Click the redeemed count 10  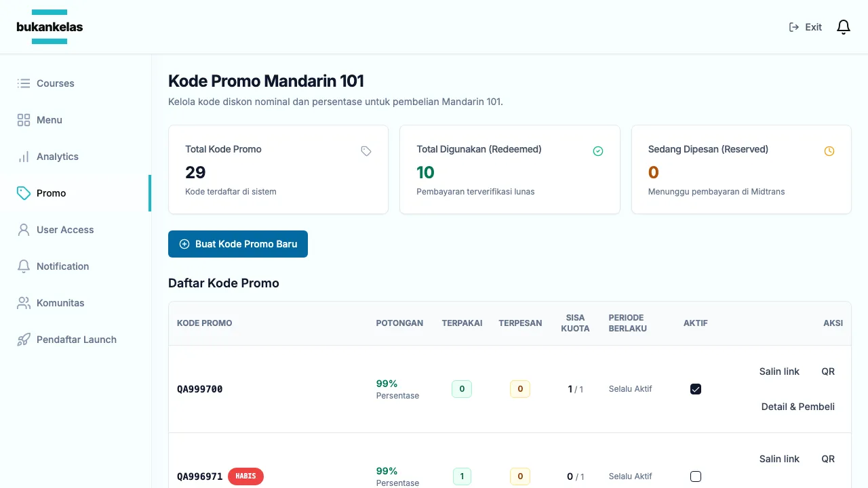tap(425, 172)
